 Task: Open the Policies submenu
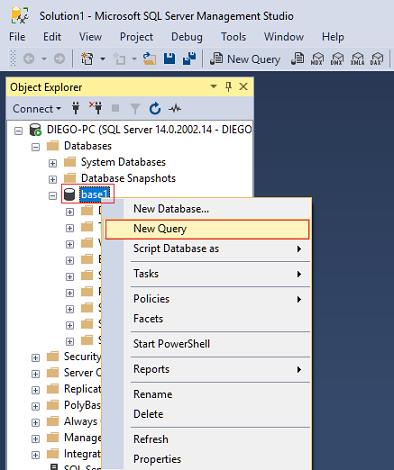pyautogui.click(x=207, y=299)
